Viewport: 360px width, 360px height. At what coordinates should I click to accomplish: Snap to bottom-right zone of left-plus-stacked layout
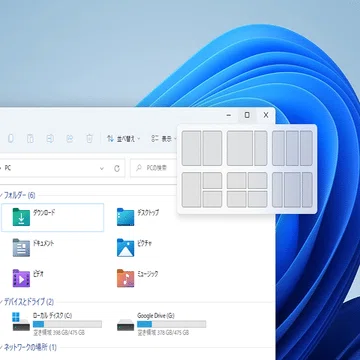click(212, 199)
